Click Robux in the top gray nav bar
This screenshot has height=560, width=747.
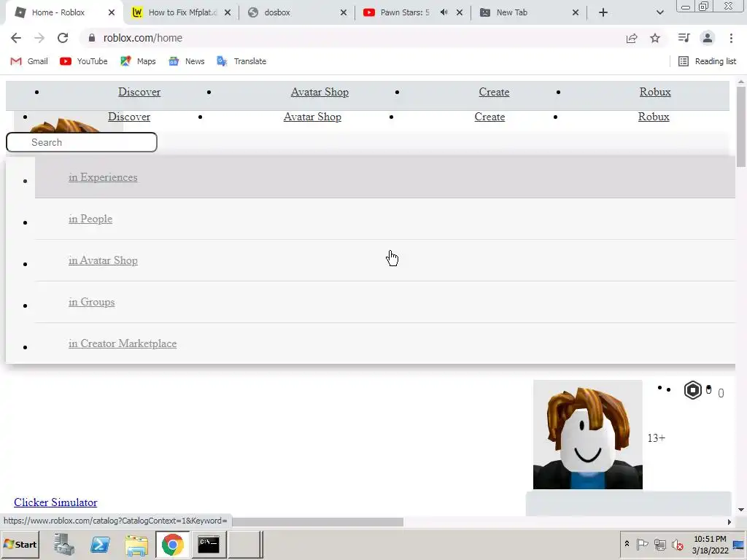655,92
